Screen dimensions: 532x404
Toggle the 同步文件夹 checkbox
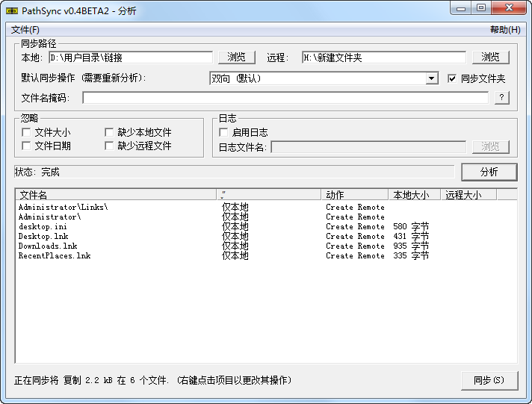[452, 78]
